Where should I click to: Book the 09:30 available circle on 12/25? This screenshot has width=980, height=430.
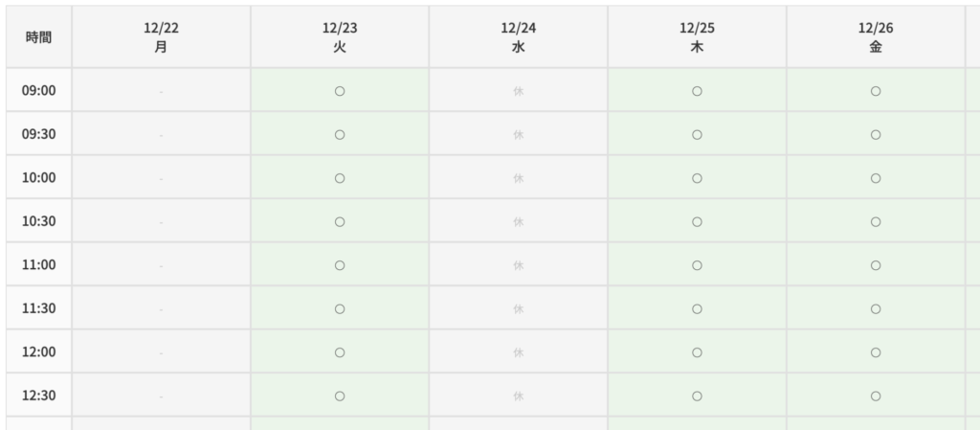point(697,134)
